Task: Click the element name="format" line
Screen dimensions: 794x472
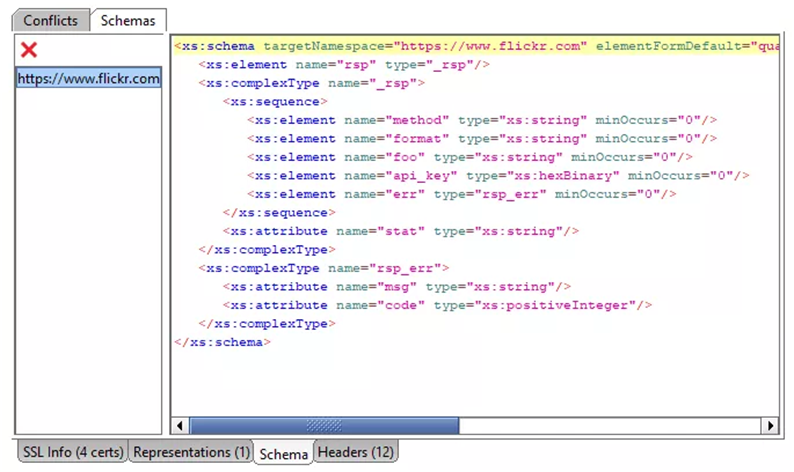Action: (482, 139)
